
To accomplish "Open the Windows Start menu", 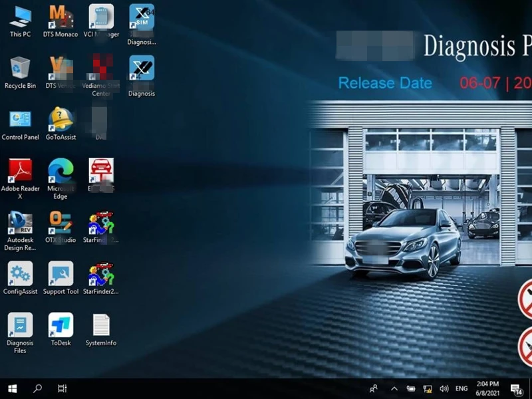I will point(13,388).
